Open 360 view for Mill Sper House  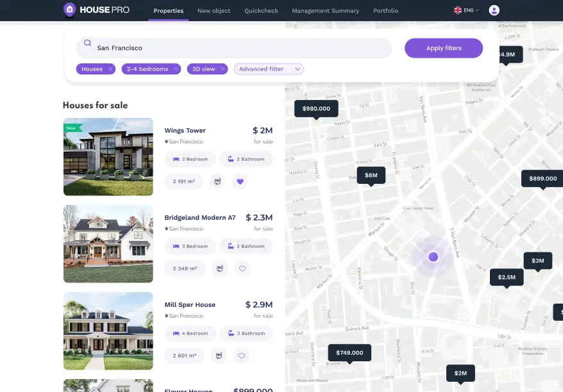(x=219, y=355)
